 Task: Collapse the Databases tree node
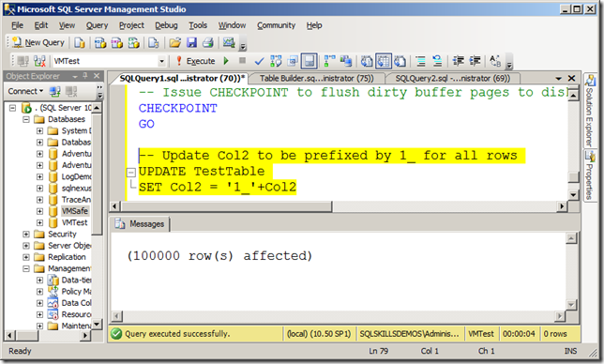click(x=26, y=119)
